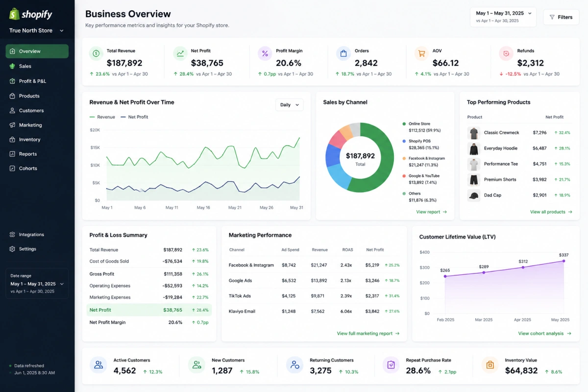This screenshot has height=392, width=588.
Task: Click the Settings gear icon in sidebar
Action: (x=12, y=249)
